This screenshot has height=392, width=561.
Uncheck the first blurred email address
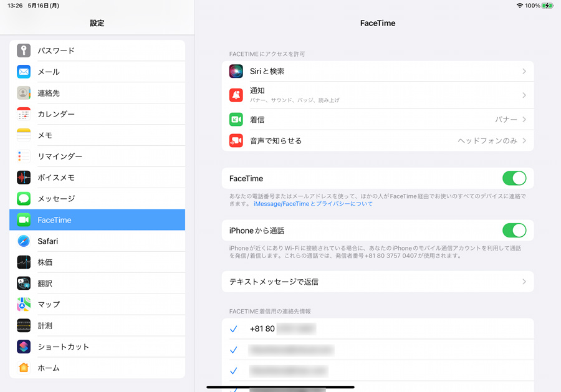[234, 350]
